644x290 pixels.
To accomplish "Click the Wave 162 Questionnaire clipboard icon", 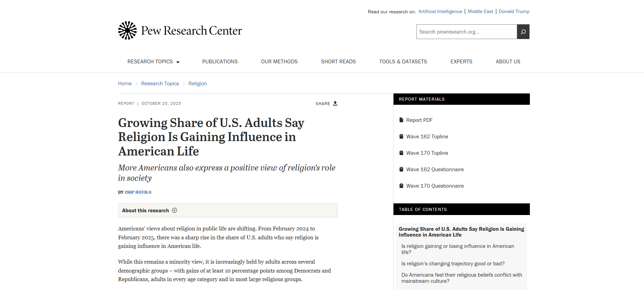I will [401, 169].
